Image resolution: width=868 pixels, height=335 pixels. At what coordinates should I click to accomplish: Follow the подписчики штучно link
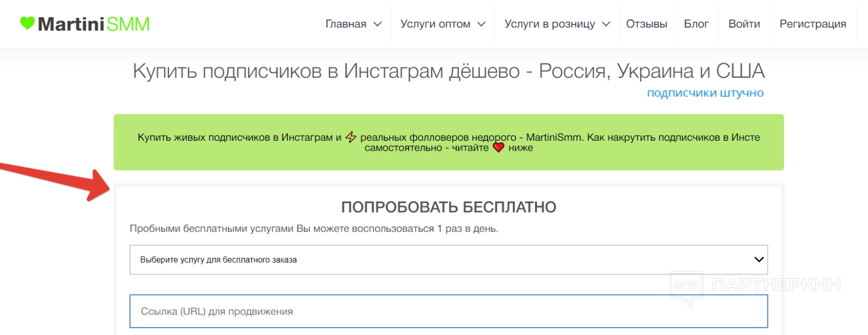[705, 93]
